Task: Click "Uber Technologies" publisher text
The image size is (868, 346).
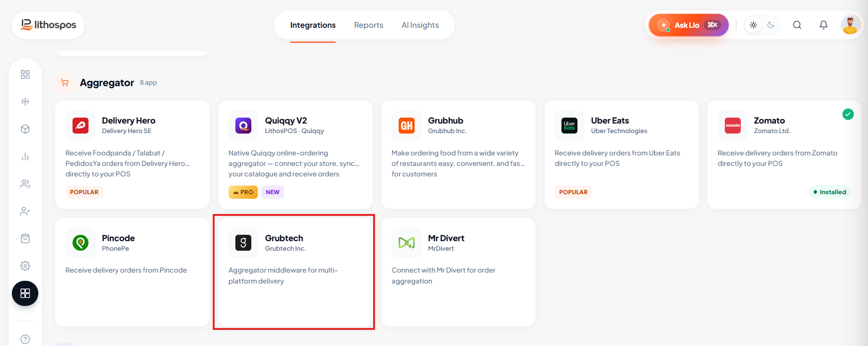Action: click(x=619, y=131)
